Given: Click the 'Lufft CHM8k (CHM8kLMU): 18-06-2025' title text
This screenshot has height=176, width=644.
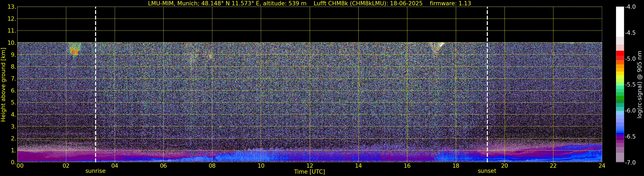Looking at the screenshot, I should pyautogui.click(x=368, y=3).
